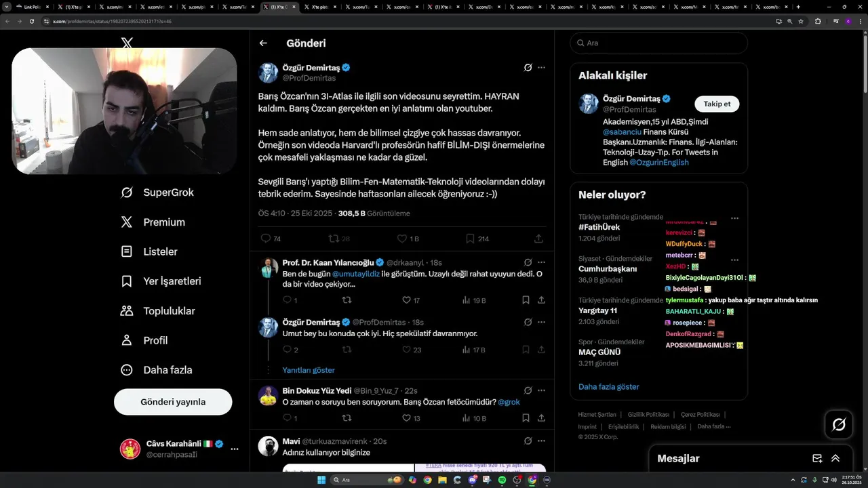The width and height of the screenshot is (868, 488).
Task: Open view stats 17 B on Özgür's reply
Action: 473,350
